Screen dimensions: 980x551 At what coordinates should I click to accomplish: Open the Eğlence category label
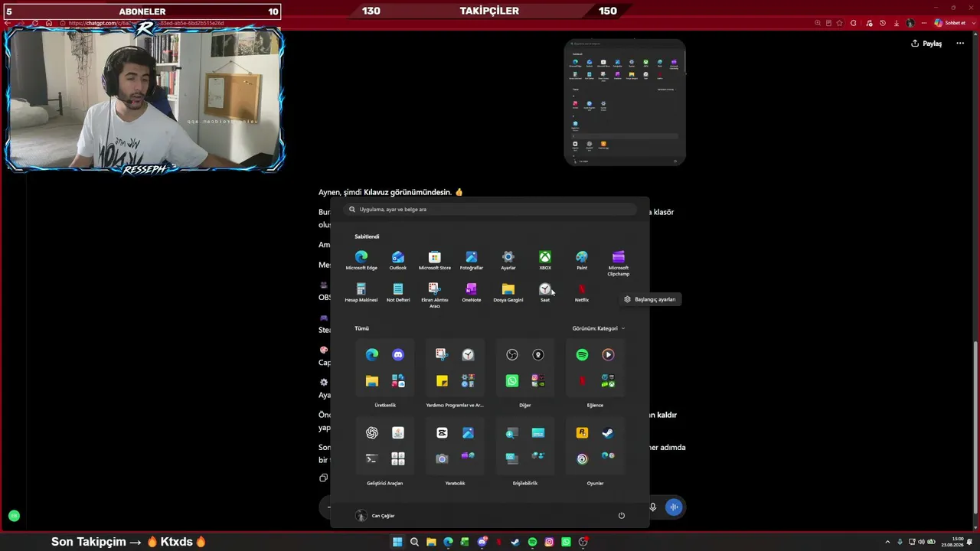[x=595, y=405]
